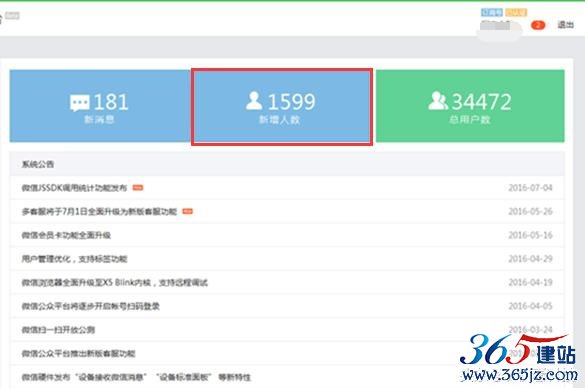Open the red notification badge showing 2
Image resolution: width=585 pixels, height=388 pixels.
tap(538, 25)
